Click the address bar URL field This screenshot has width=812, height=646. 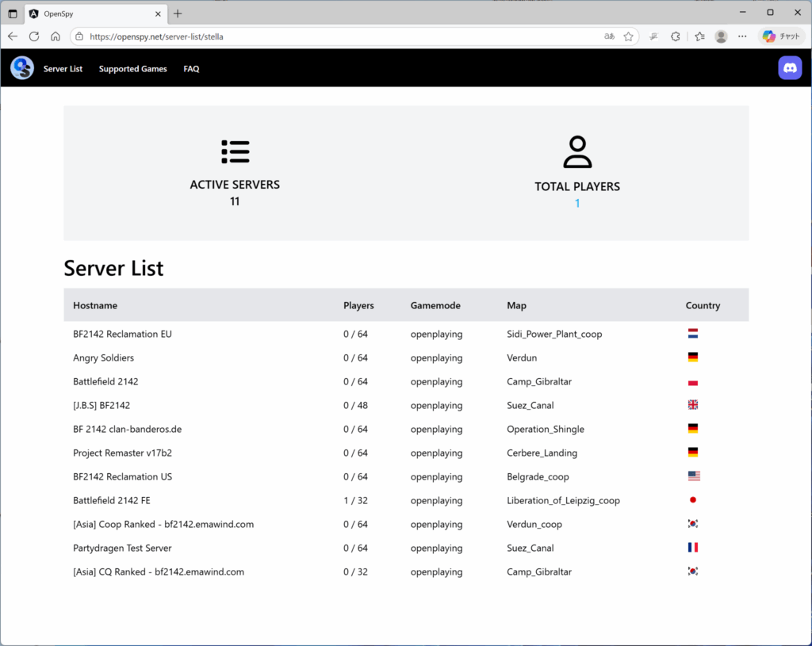(333, 36)
